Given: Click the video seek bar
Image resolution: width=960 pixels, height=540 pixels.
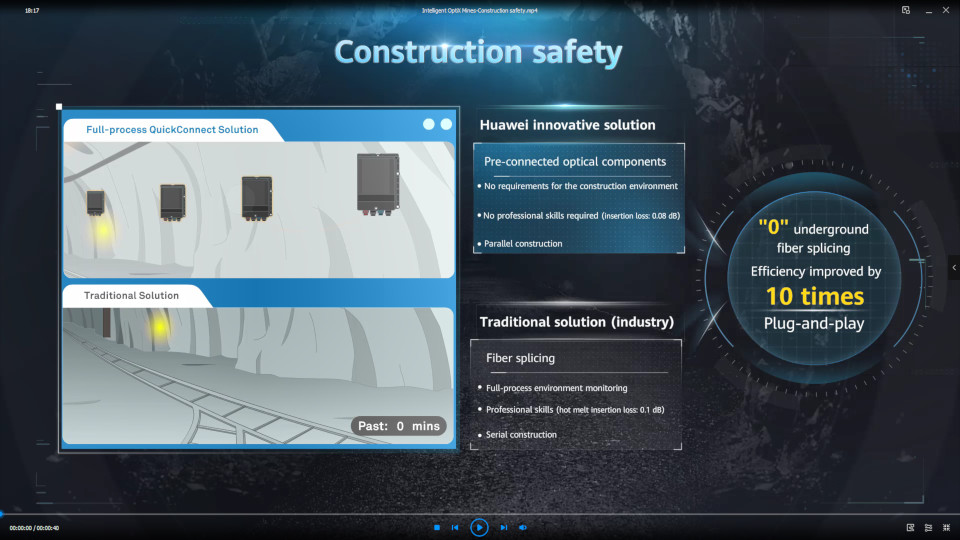Looking at the screenshot, I should [480, 514].
